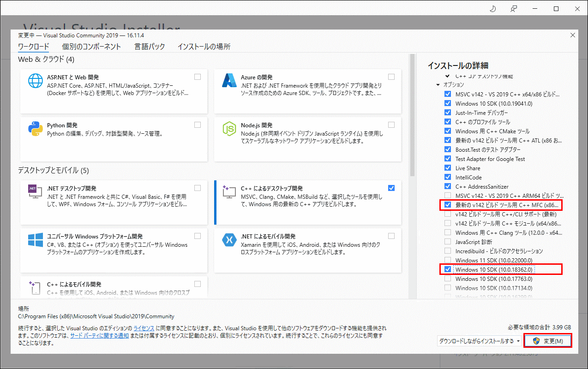Viewport: 588px width, 369px height.
Task: Check the JavaScript 診断 option
Action: [x=447, y=242]
